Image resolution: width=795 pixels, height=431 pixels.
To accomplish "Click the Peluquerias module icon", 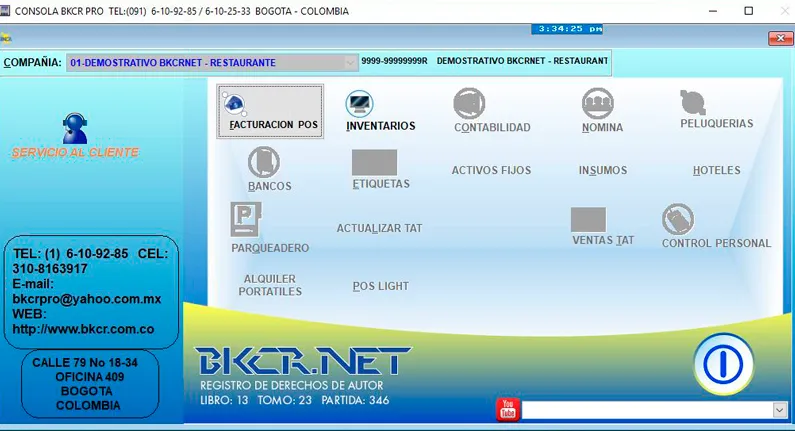I will click(x=693, y=102).
